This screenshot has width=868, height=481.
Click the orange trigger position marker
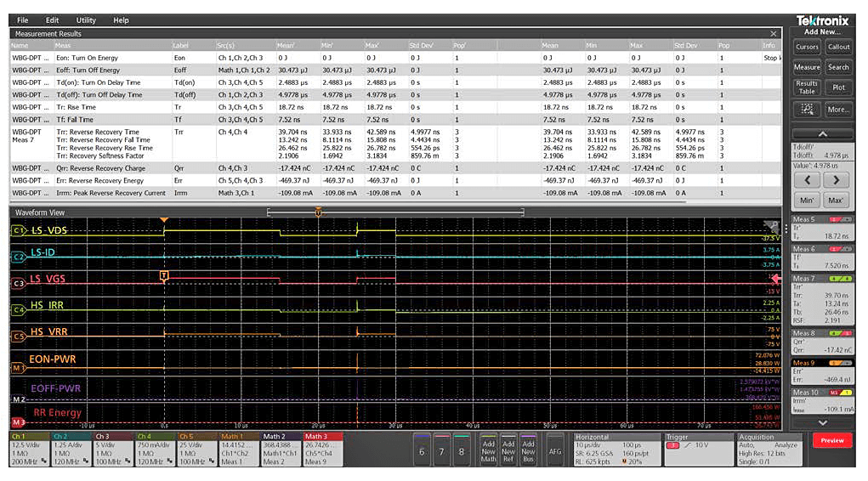(x=164, y=220)
